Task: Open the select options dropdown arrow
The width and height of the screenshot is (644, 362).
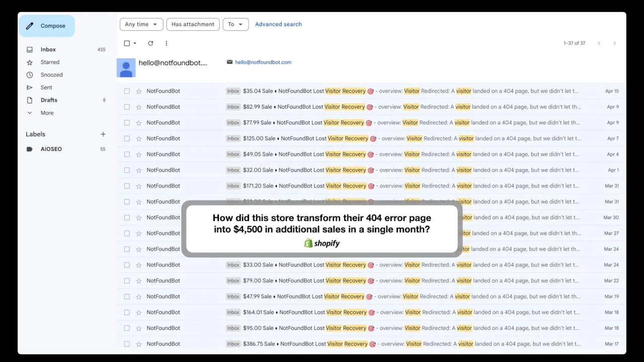Action: click(x=135, y=43)
